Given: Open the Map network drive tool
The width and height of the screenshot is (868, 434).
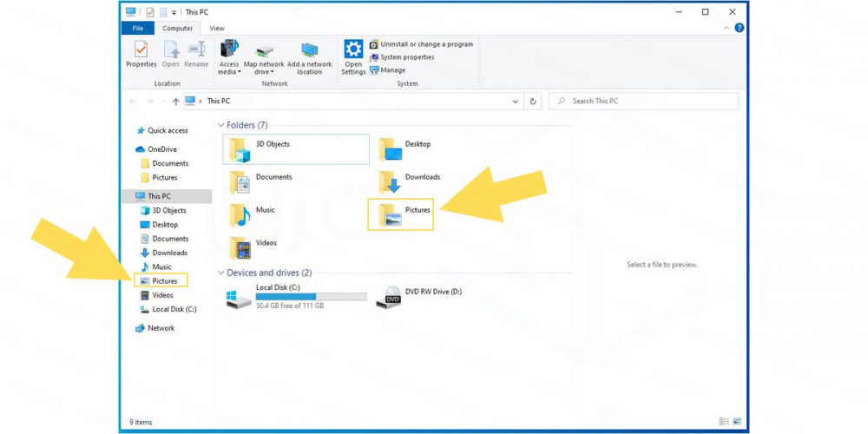Looking at the screenshot, I should pos(263,52).
